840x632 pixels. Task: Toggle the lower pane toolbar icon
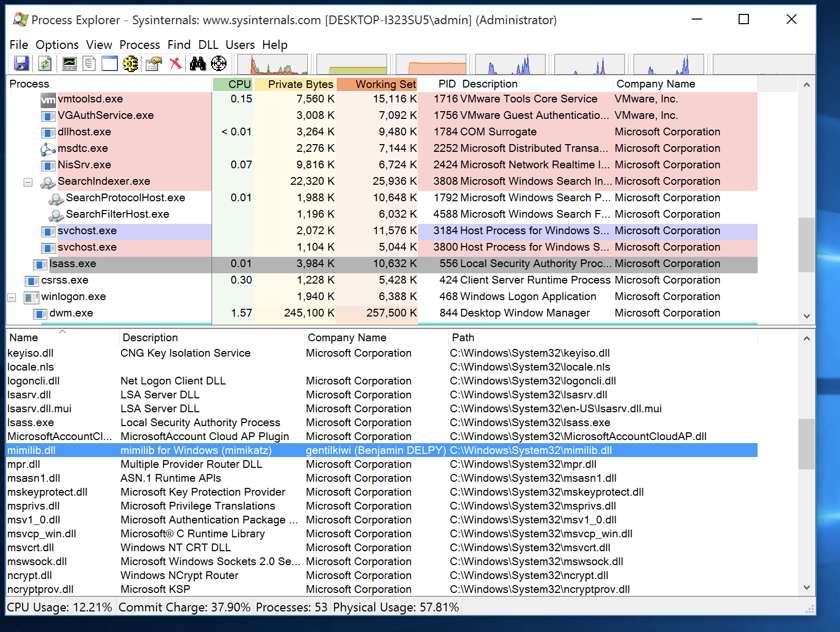[x=110, y=64]
